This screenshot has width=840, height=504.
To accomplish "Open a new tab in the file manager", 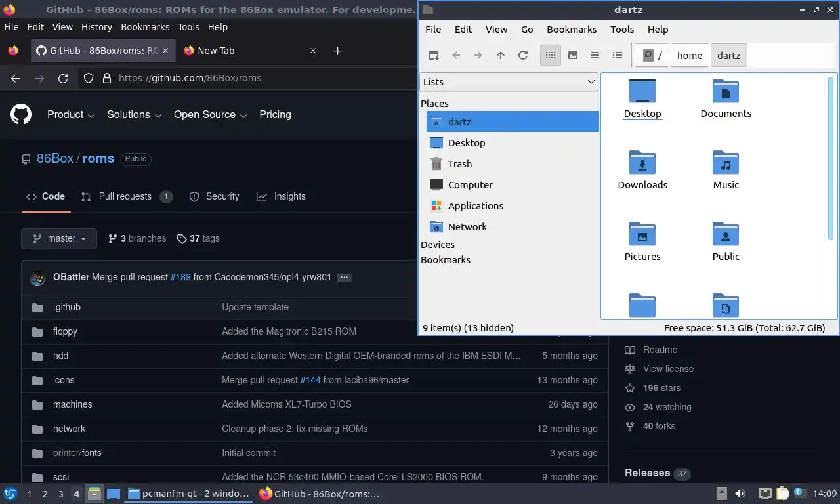I will coord(434,56).
